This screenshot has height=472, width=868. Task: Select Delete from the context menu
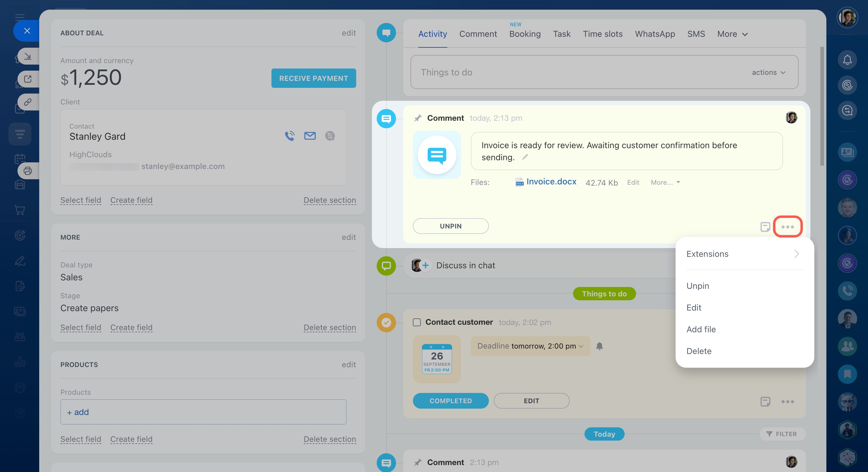pyautogui.click(x=699, y=351)
